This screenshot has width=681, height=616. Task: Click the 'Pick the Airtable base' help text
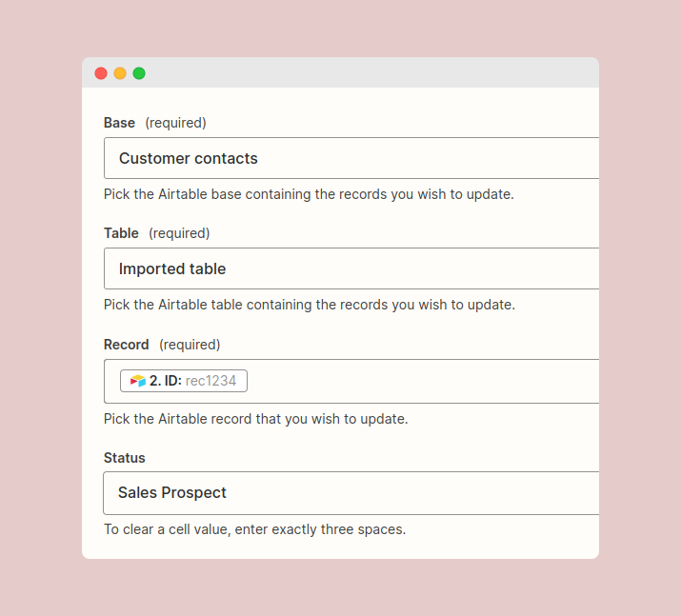pyautogui.click(x=309, y=194)
